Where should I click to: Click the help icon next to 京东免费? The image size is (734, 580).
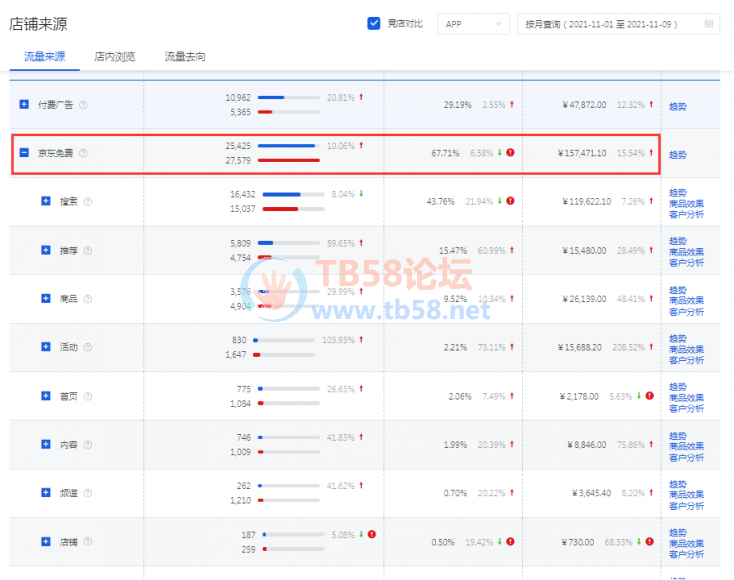tap(83, 153)
